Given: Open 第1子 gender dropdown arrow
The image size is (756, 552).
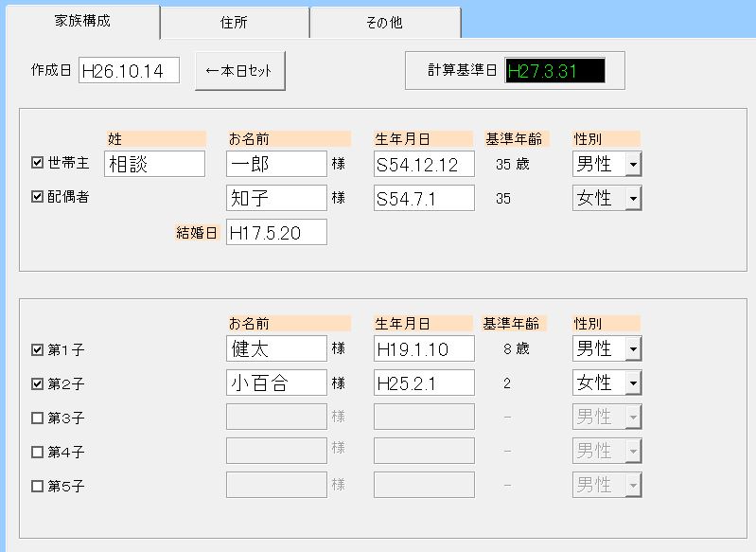Looking at the screenshot, I should 632,349.
